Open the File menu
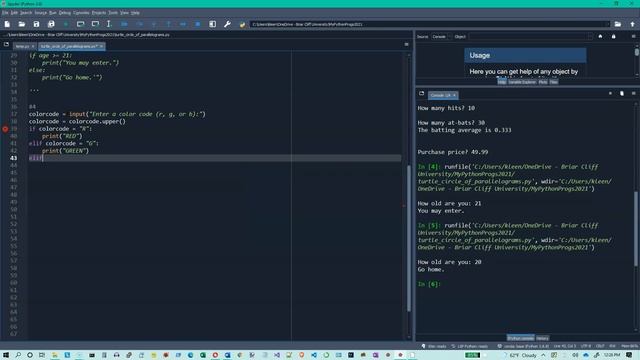This screenshot has width=640, height=360. (5, 13)
